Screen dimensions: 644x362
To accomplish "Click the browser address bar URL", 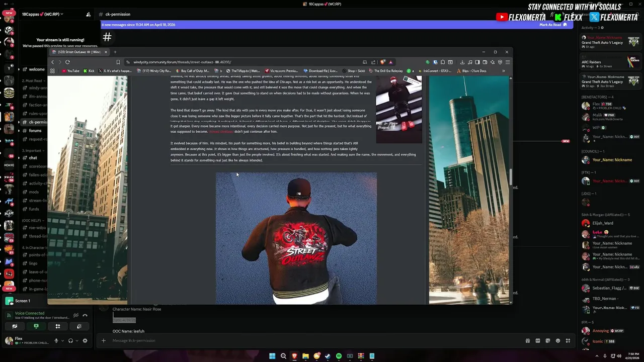I will (182, 62).
